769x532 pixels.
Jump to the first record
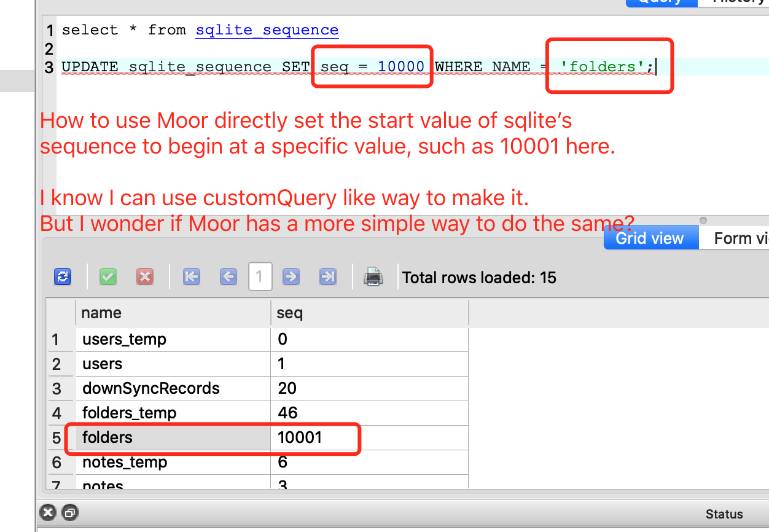(x=191, y=276)
